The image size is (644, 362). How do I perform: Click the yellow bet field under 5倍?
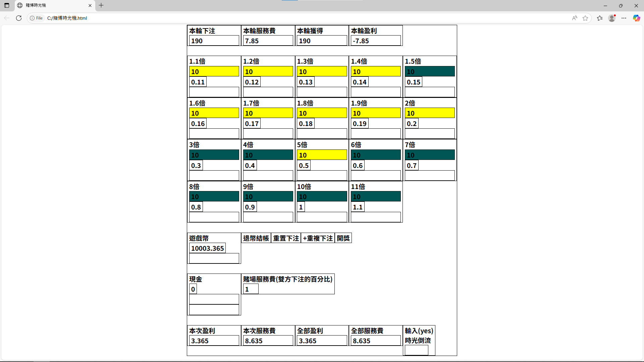[322, 155]
